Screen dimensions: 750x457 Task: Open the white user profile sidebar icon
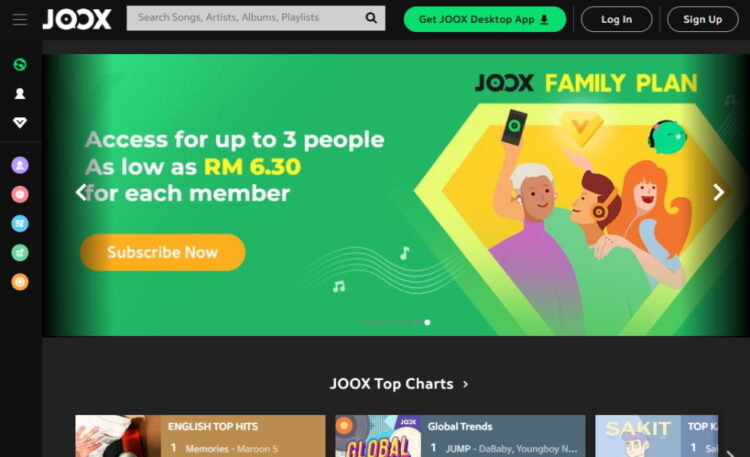(x=20, y=93)
